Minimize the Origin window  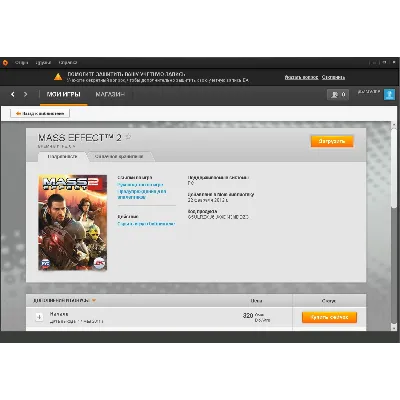(x=374, y=62)
